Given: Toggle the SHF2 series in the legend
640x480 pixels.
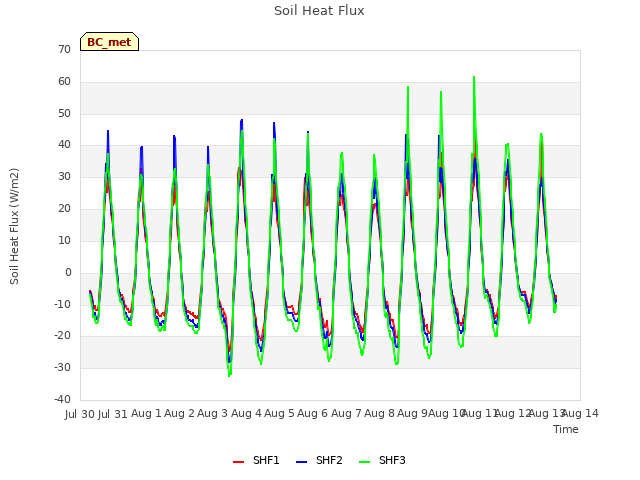Looking at the screenshot, I should [319, 460].
